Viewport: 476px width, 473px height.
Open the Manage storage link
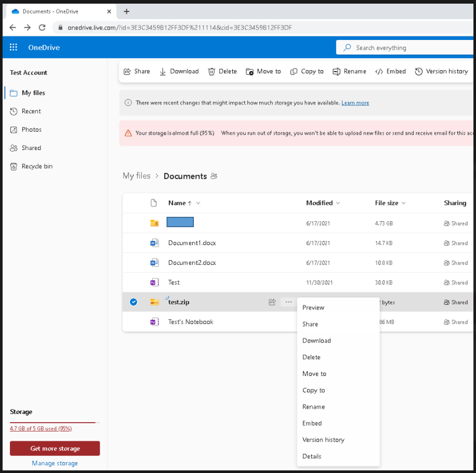pyautogui.click(x=55, y=463)
